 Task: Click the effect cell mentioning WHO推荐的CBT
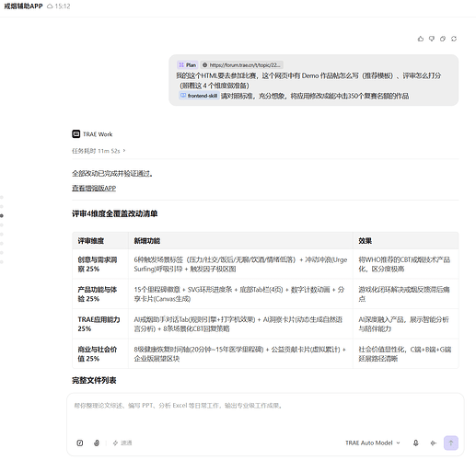406,264
